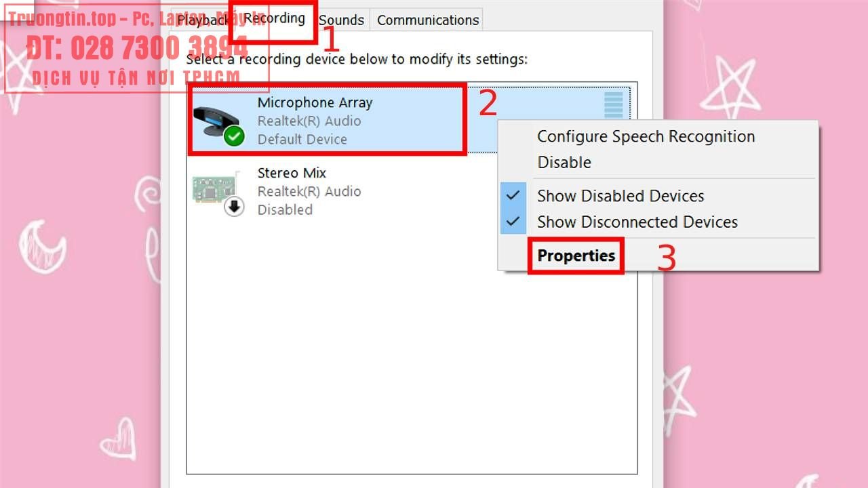Select the Recording tab

click(x=274, y=18)
